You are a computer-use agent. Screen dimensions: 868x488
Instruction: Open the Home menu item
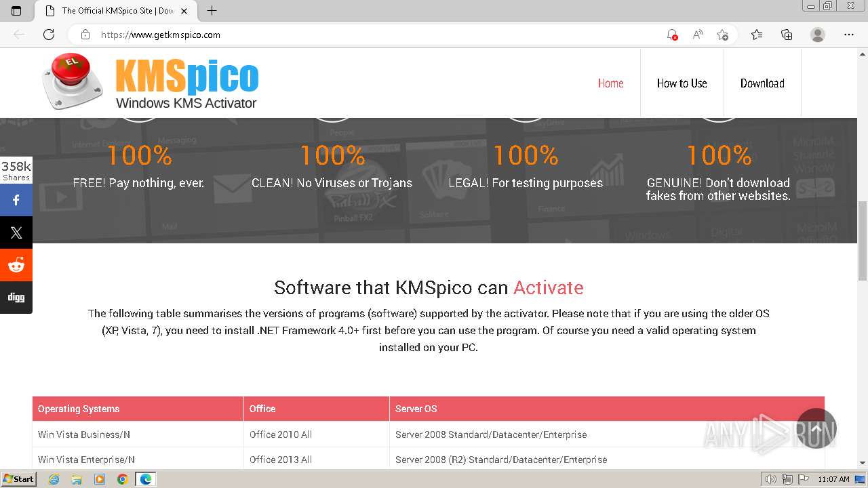[x=610, y=83]
